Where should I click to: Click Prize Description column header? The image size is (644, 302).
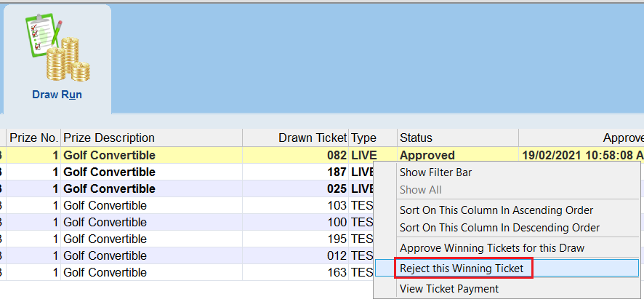tap(152, 138)
